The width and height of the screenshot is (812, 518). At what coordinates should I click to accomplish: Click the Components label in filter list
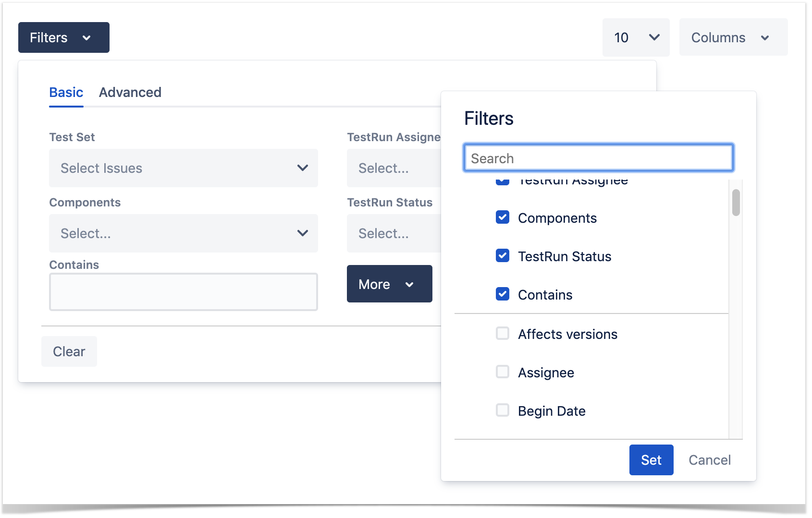557,218
